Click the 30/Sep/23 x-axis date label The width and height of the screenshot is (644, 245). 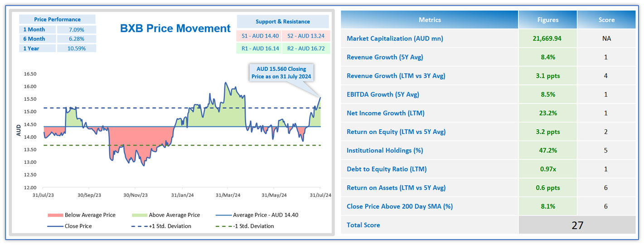[89, 195]
